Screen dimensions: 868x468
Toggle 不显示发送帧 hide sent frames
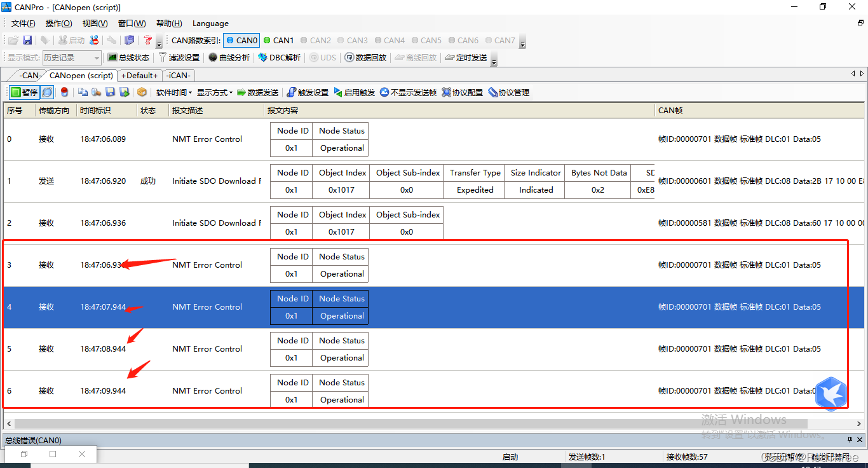point(409,92)
